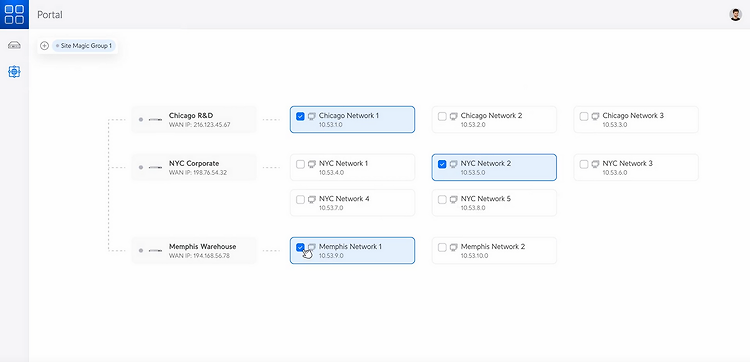The height and width of the screenshot is (362, 750).
Task: Click the Portal title in header
Action: click(x=50, y=15)
